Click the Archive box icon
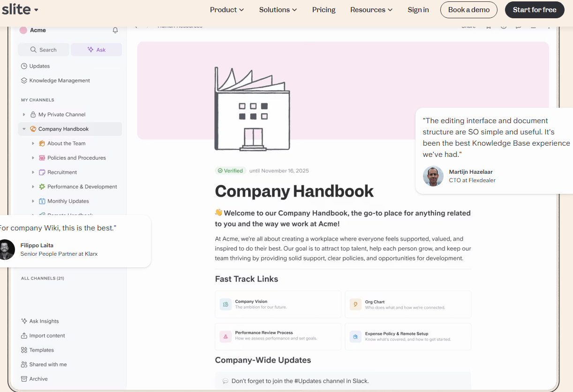Screen dimensions: 573x392 tap(24, 379)
